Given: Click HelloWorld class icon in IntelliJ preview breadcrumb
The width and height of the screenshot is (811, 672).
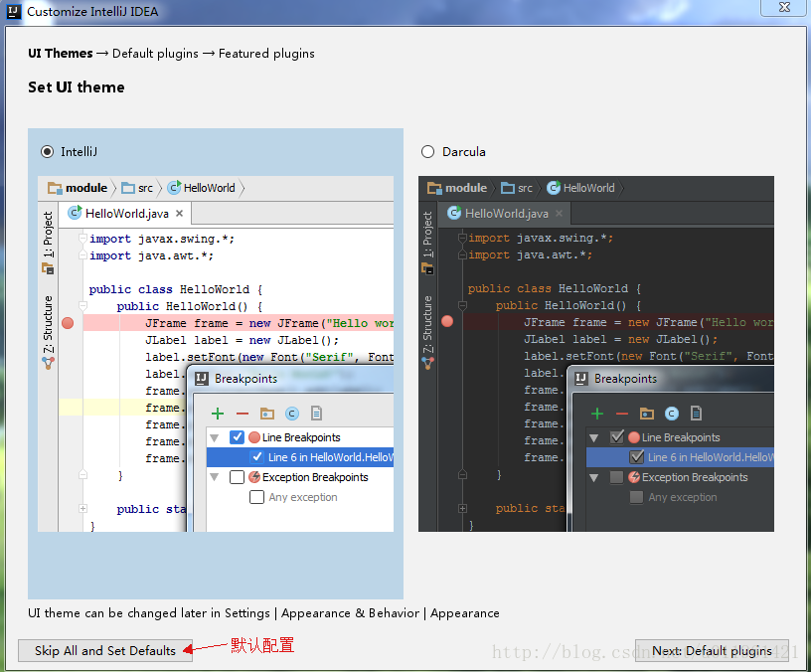Looking at the screenshot, I should coord(175,187).
